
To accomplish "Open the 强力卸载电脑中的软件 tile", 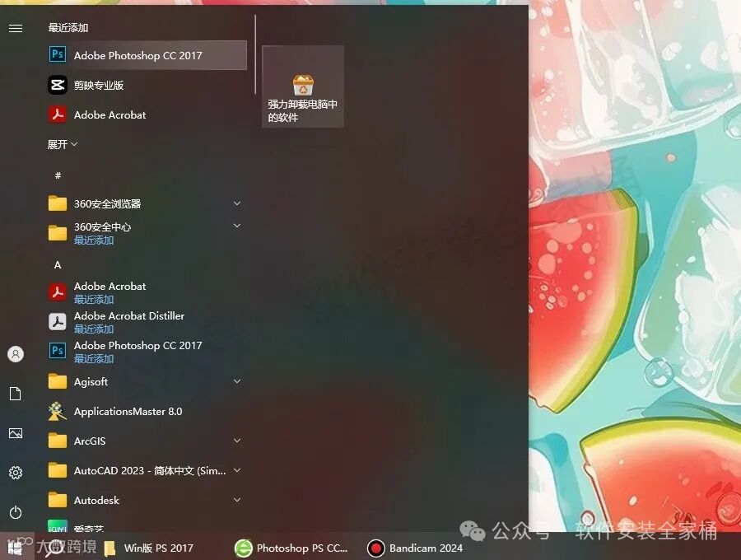I will pyautogui.click(x=303, y=86).
